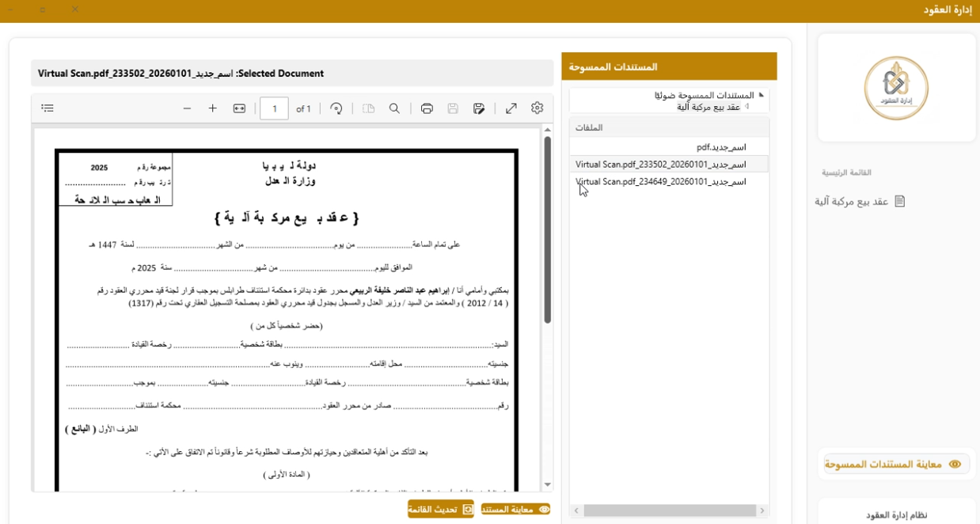The image size is (980, 524).
Task: Click the المستندات الممسوحة panel header
Action: 669,66
